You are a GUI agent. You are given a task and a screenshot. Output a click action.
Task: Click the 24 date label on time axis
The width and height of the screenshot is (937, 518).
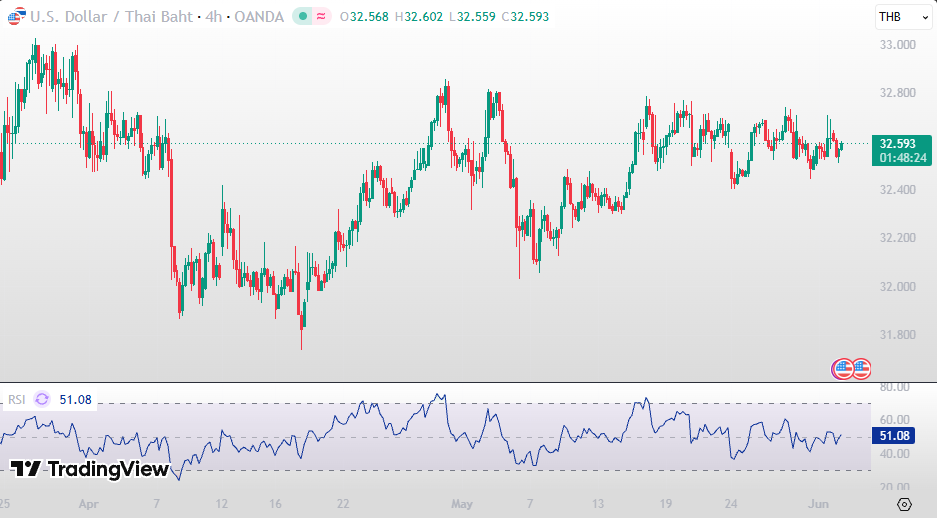click(x=731, y=504)
